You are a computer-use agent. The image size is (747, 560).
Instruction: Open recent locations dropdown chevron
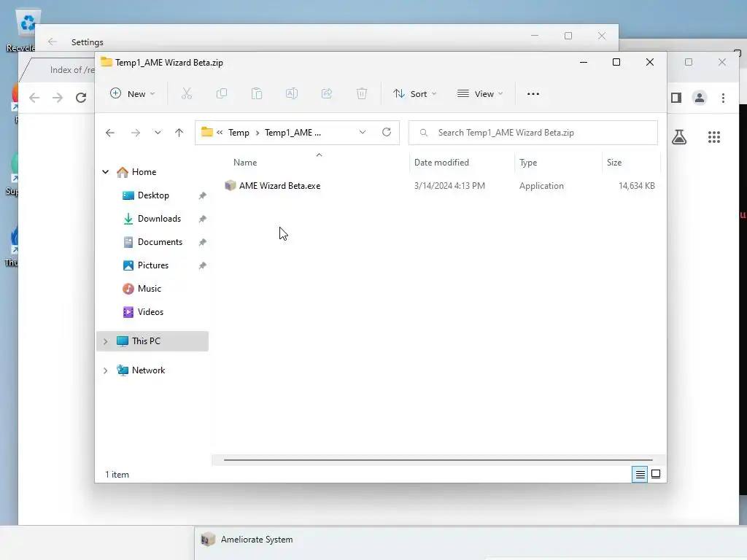[x=158, y=133]
